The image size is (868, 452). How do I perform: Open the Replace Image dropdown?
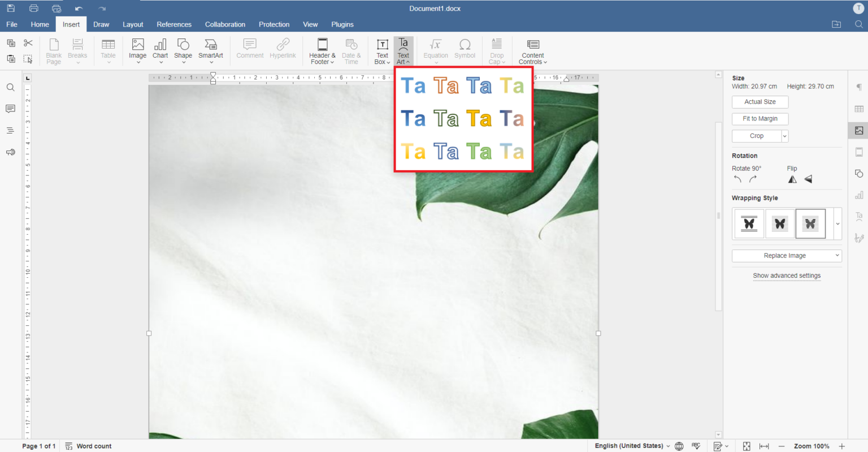787,256
